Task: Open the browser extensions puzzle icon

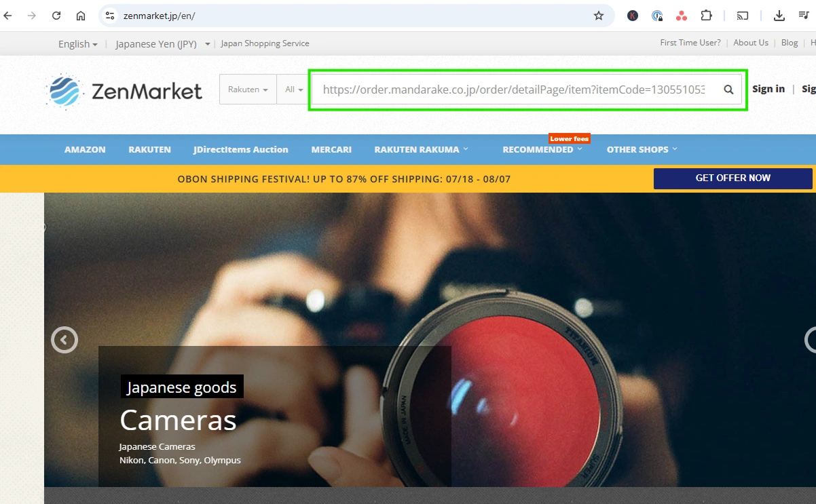Action: coord(706,16)
